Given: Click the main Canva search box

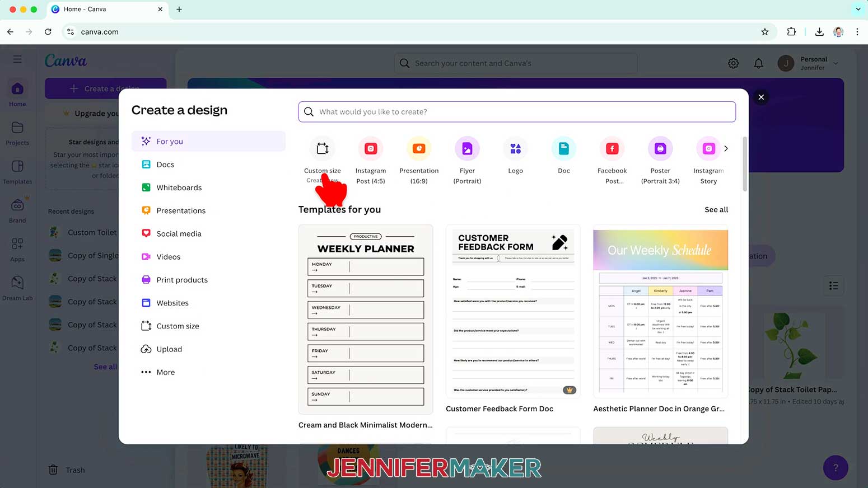Looking at the screenshot, I should tap(516, 63).
